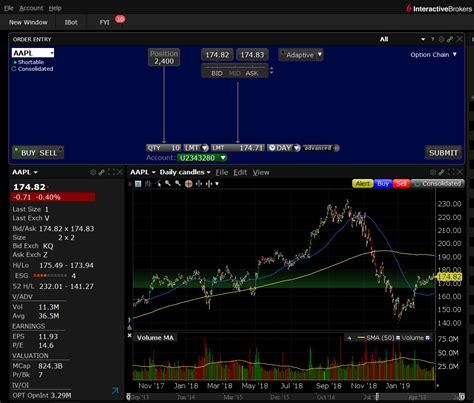Open the LMT order type dropdown
The height and width of the screenshot is (403, 474).
[196, 148]
